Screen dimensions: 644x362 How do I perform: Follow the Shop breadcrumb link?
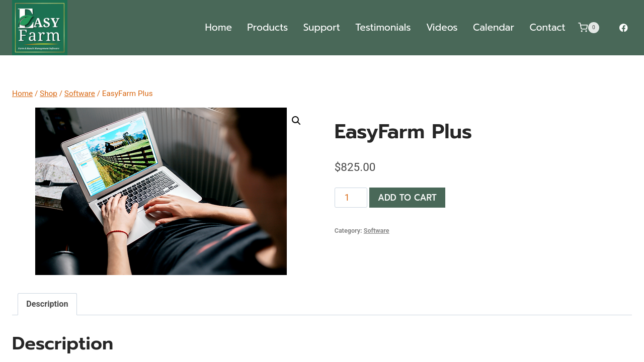click(48, 94)
